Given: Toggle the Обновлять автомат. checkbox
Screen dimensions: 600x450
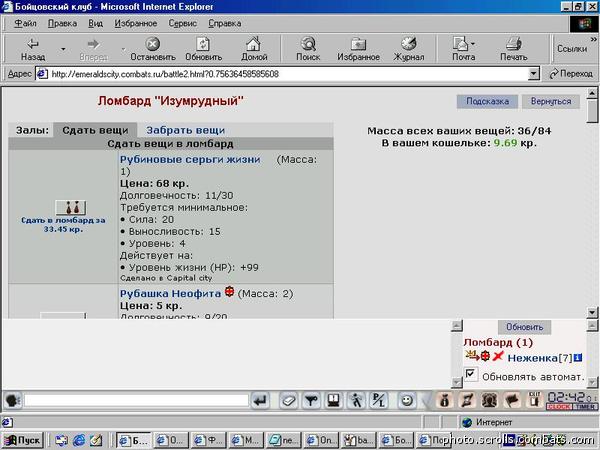Looking at the screenshot, I should pos(471,374).
